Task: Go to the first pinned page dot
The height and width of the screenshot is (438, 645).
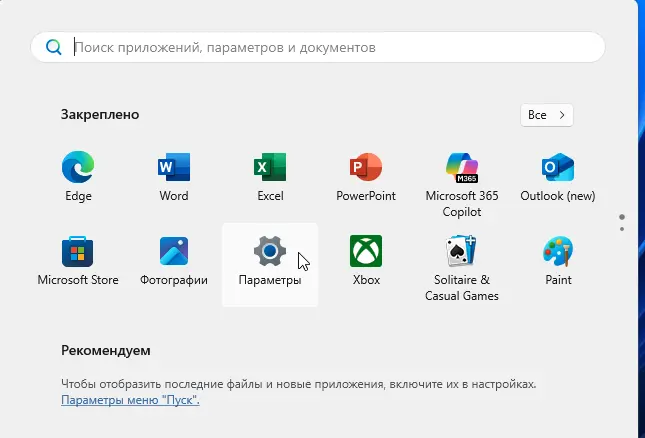Action: point(622,217)
